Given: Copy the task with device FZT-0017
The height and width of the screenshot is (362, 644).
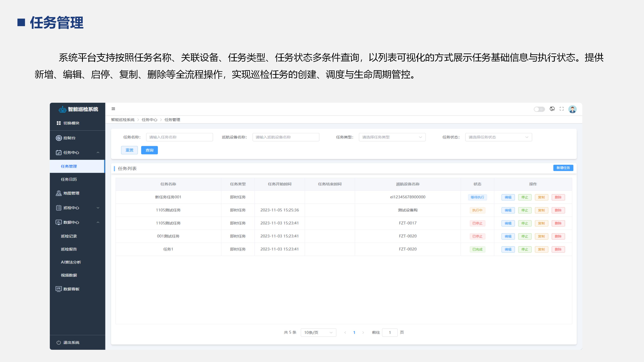Looking at the screenshot, I should 542,223.
